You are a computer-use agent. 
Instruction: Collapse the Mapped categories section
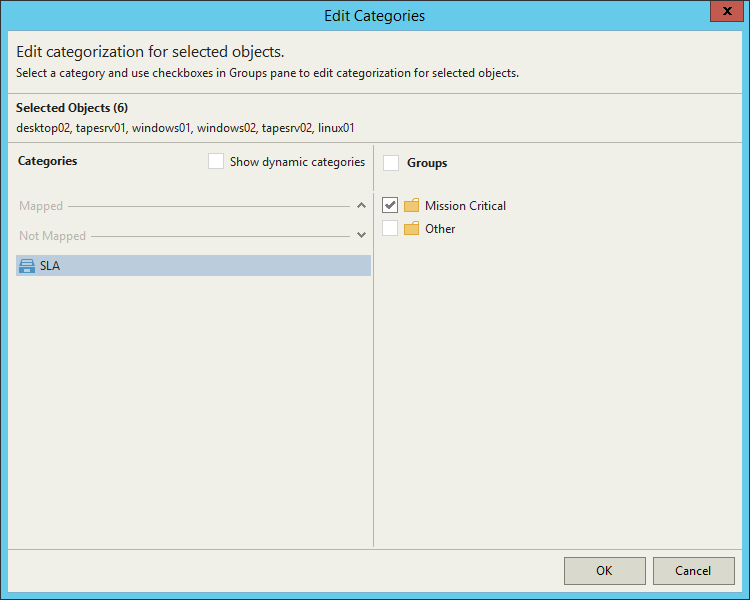click(x=361, y=206)
